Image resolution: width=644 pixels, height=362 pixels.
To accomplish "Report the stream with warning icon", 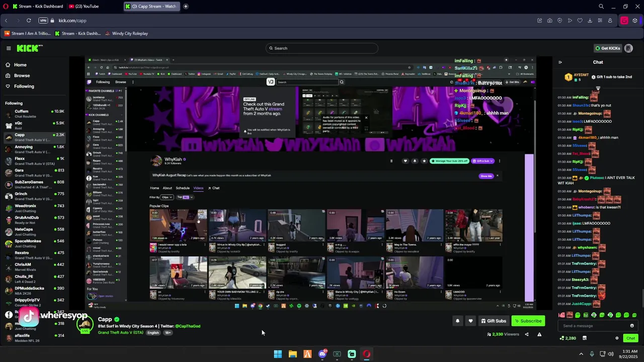I will click(539, 334).
